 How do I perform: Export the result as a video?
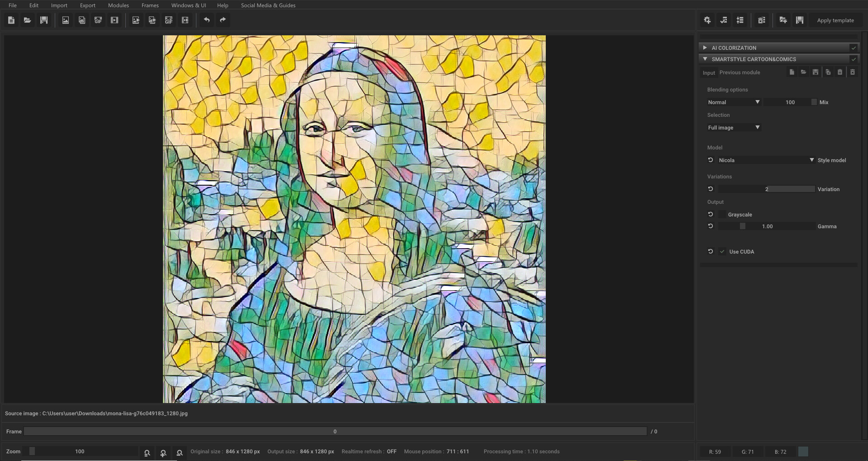(185, 20)
